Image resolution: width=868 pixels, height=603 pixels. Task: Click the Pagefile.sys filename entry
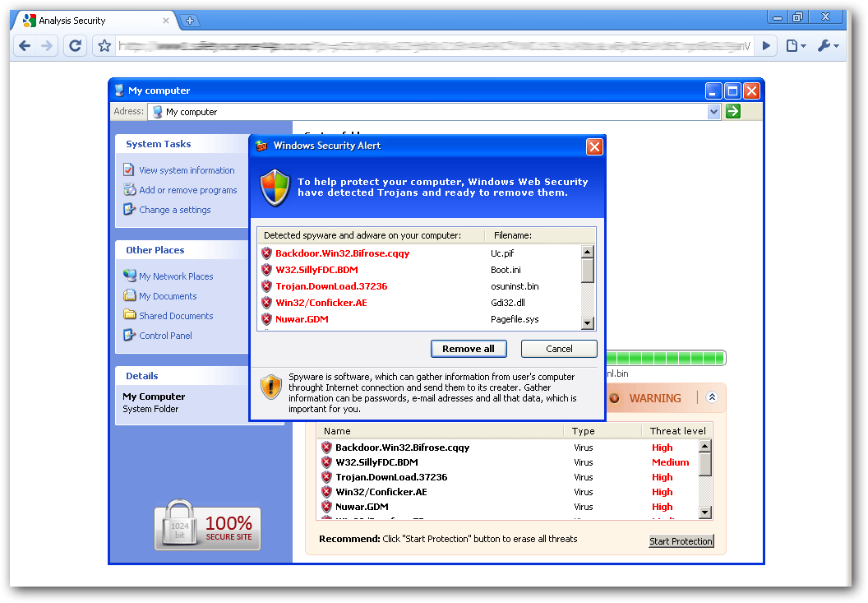pos(515,319)
